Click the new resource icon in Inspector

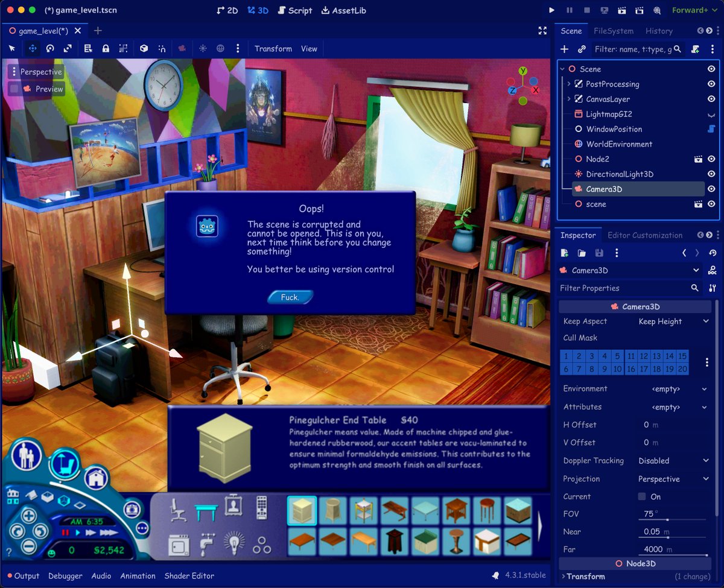pos(565,253)
